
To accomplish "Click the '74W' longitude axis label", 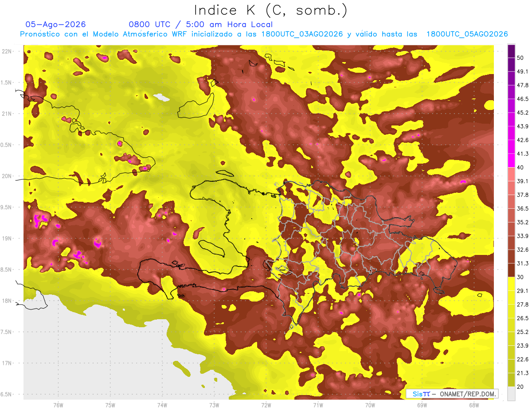I will 162,405.
